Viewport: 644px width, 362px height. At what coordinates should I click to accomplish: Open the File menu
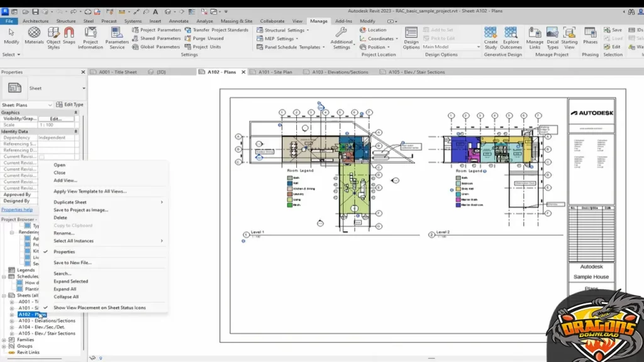coord(9,21)
